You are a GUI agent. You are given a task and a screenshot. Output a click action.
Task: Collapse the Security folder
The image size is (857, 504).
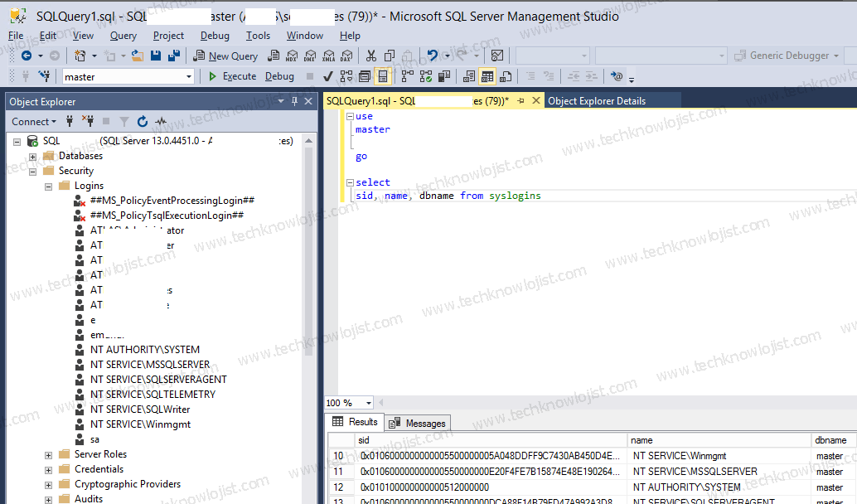tap(33, 172)
